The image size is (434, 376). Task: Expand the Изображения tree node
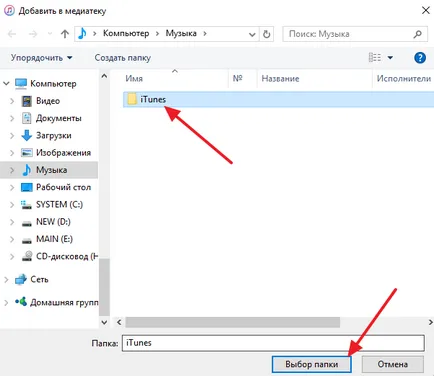pos(12,153)
